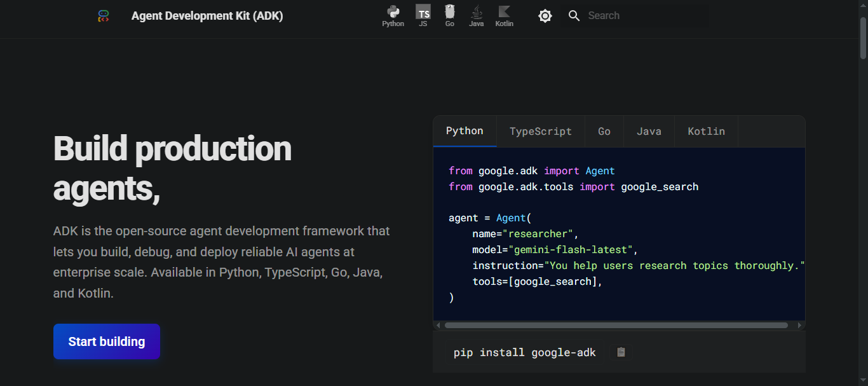The width and height of the screenshot is (868, 386).
Task: Click the "Build production agents," heading
Action: point(172,168)
